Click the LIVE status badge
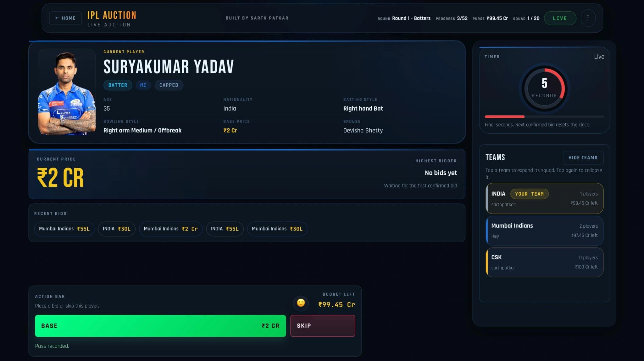The height and width of the screenshot is (361, 644). click(x=560, y=18)
